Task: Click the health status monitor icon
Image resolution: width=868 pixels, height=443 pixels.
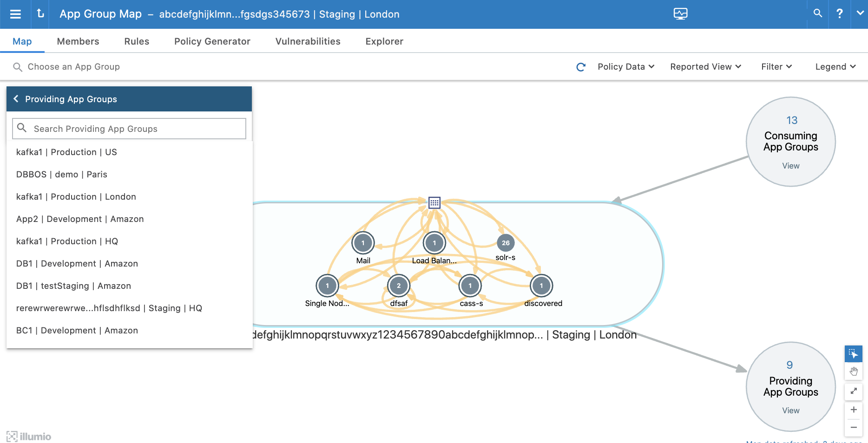Action: 680,14
